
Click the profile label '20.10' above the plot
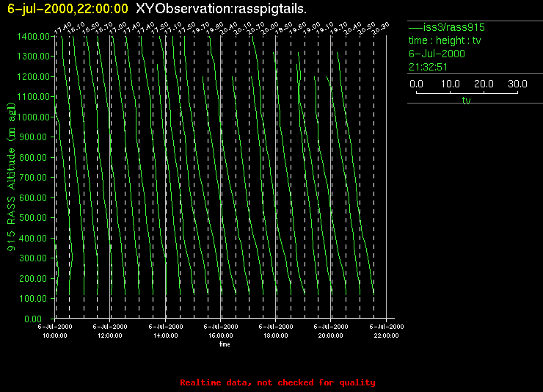[x=243, y=28]
